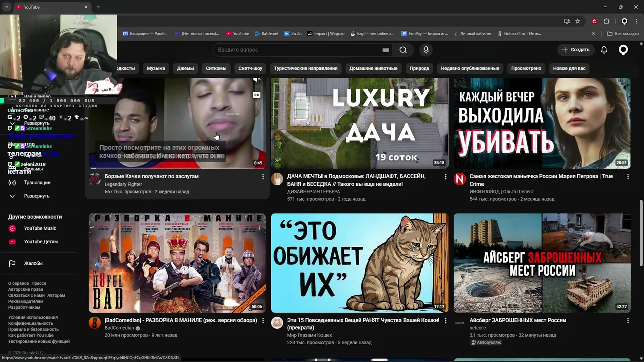Play the LUXURY ДАЧА thumbnail video
Screen dimensions: 644x362
[x=359, y=123]
